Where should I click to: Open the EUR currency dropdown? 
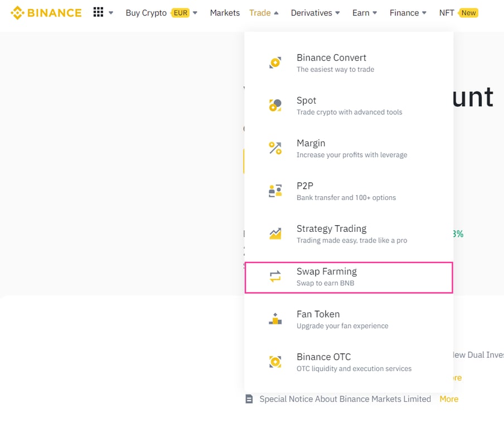tap(181, 12)
